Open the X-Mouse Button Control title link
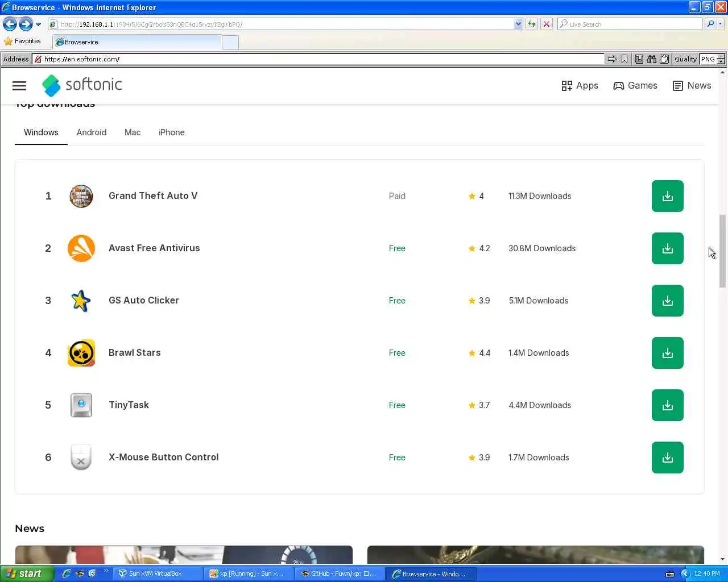The height and width of the screenshot is (582, 728). (164, 457)
